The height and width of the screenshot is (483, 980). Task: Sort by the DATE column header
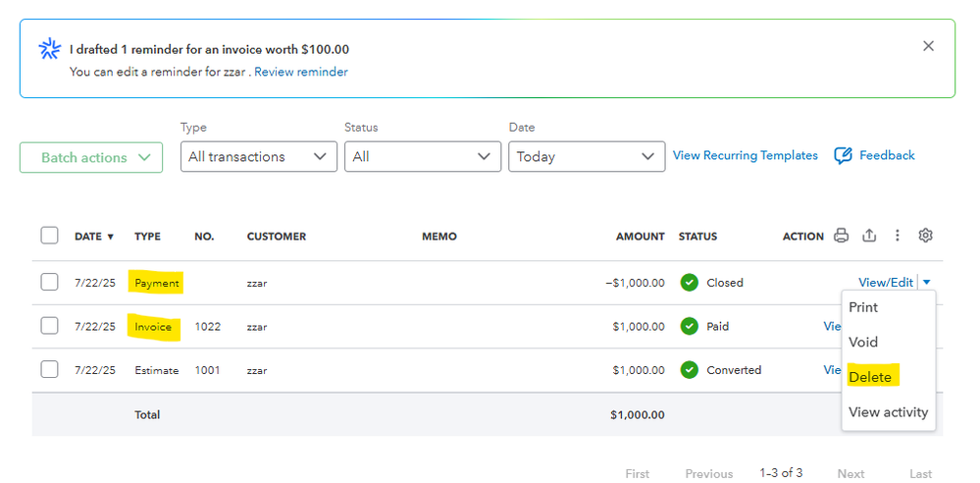click(94, 237)
